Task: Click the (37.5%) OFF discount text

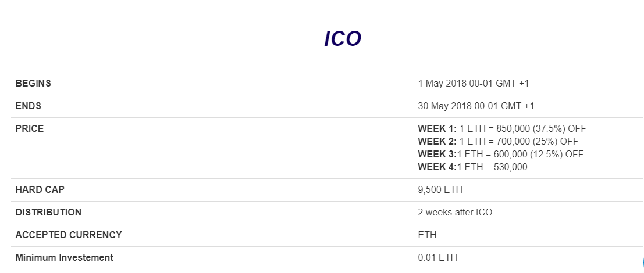Action: [x=560, y=129]
